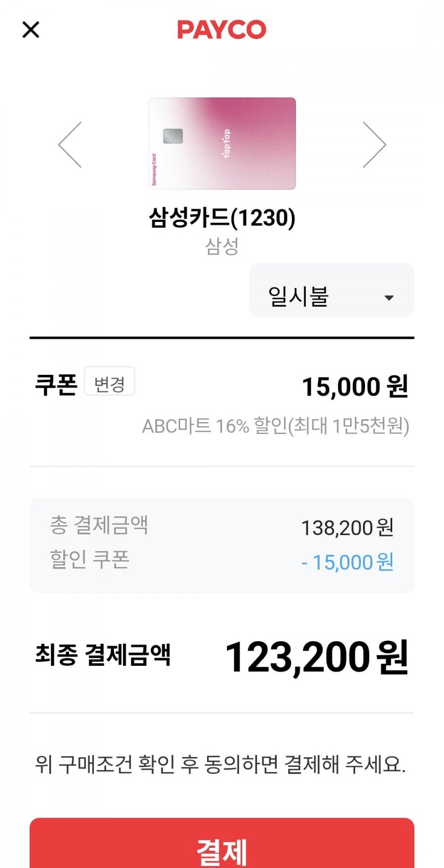Tap the 총 결제금액 138,200원 value
This screenshot has height=868, width=444.
347,528
